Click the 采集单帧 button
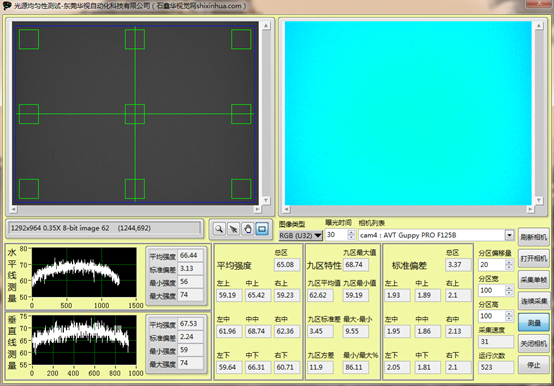Viewport: 554px width, 386px height. 534,280
